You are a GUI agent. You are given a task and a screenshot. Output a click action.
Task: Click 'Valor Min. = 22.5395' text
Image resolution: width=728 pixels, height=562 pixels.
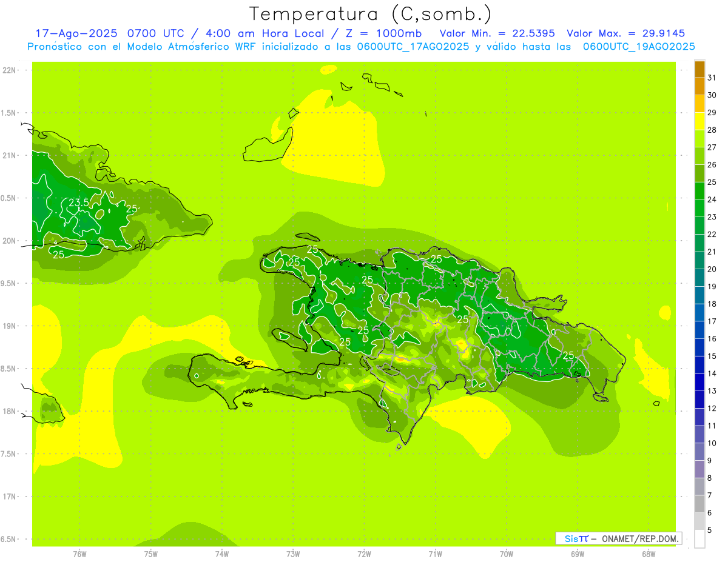[x=497, y=33]
